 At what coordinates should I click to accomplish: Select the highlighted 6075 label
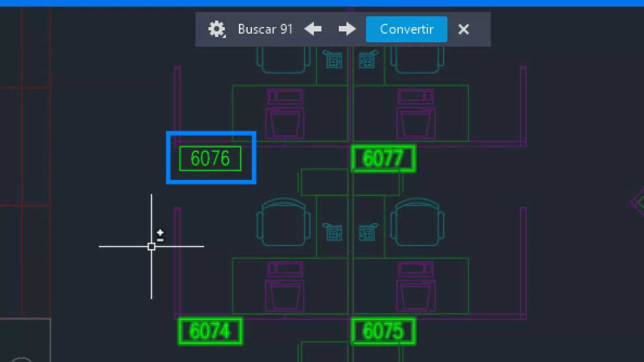pos(383,331)
